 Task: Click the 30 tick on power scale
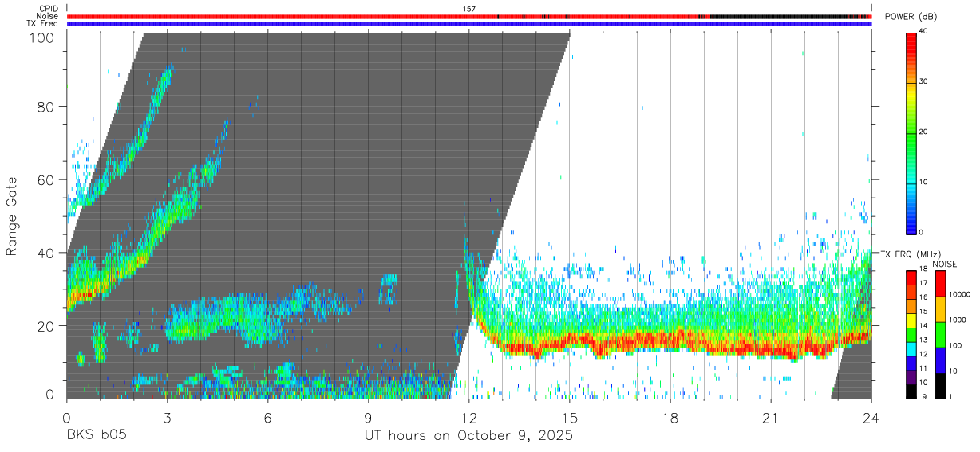[923, 81]
